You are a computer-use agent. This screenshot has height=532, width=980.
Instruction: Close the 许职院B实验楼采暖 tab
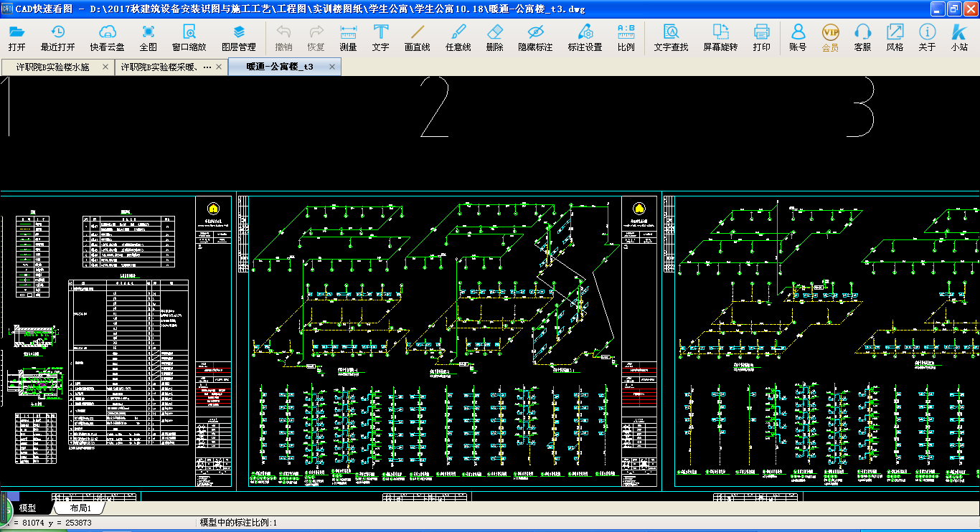(x=218, y=67)
